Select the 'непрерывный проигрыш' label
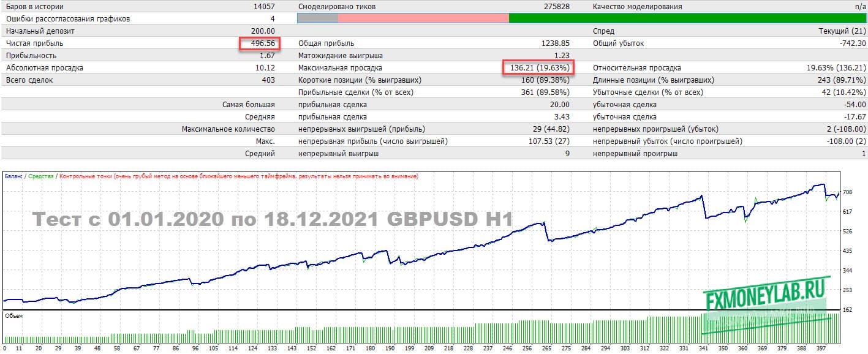Image resolution: width=868 pixels, height=354 pixels. click(636, 154)
